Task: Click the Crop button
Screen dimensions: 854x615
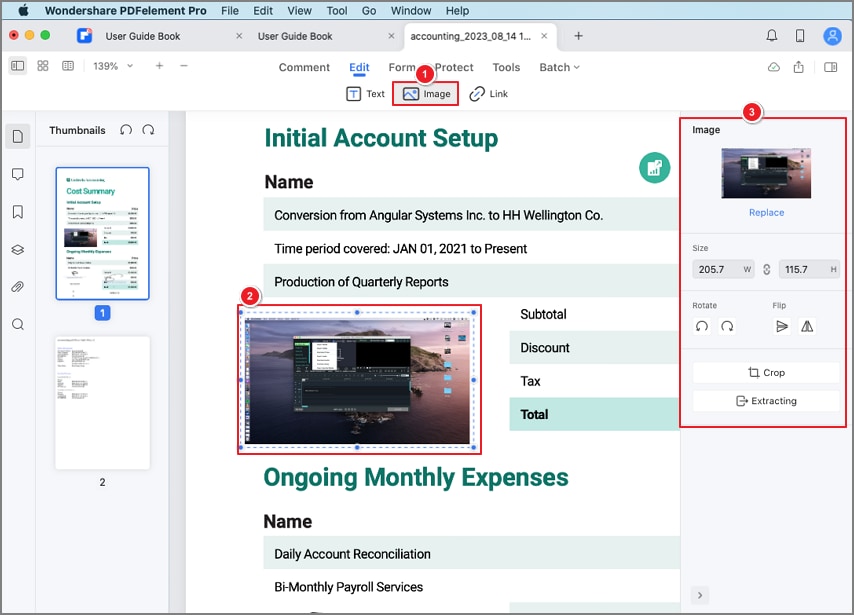Action: tap(766, 373)
